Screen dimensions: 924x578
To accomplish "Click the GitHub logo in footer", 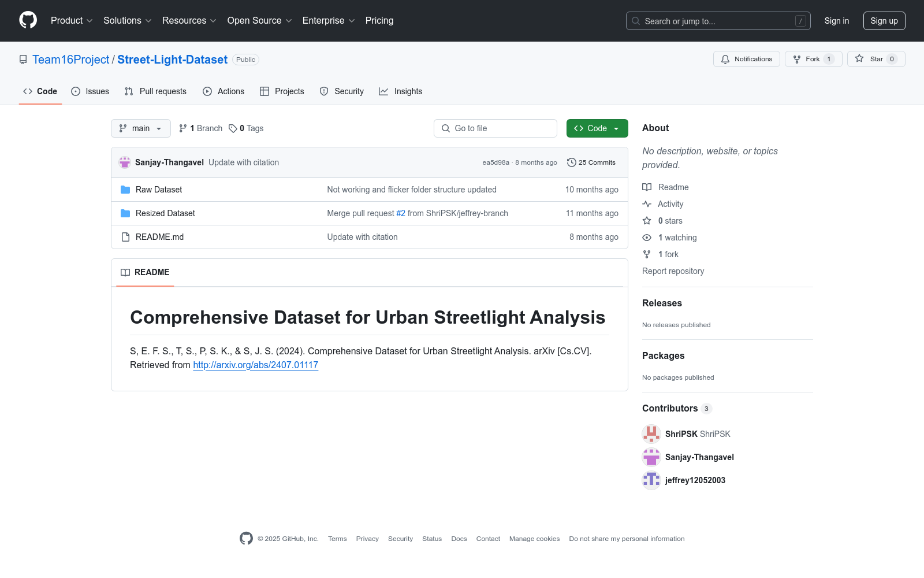I will click(x=246, y=539).
